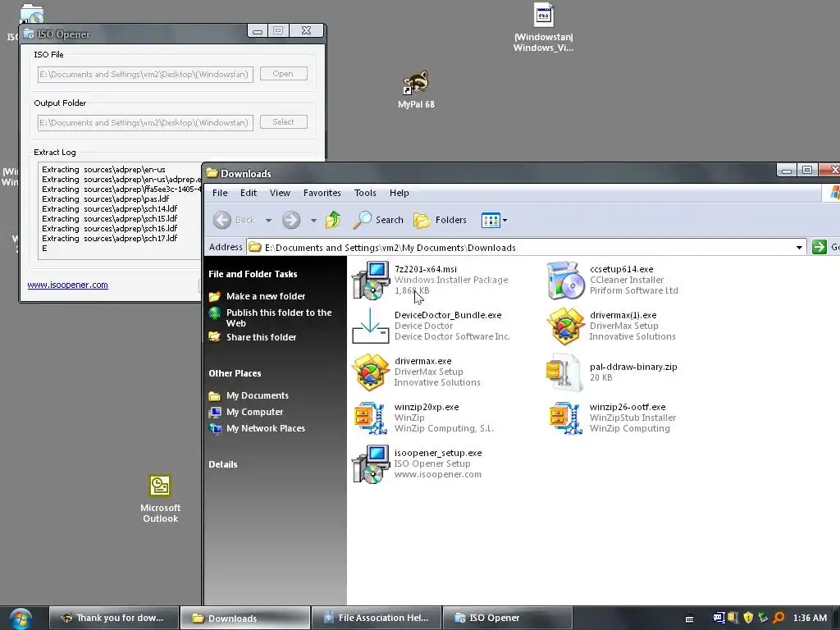Select the winzip26-ootf.exe file icon
This screenshot has width=840, height=630.
pyautogui.click(x=566, y=418)
